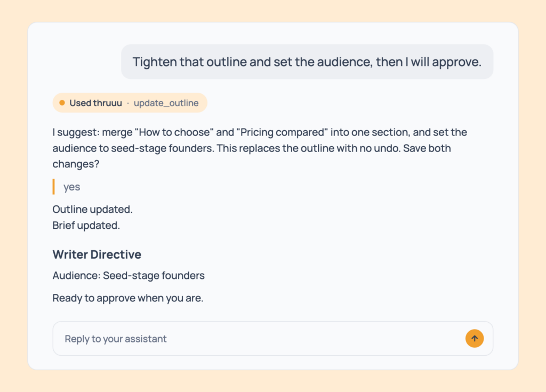
Task: Click the orange status dot in tool chip
Action: point(62,103)
